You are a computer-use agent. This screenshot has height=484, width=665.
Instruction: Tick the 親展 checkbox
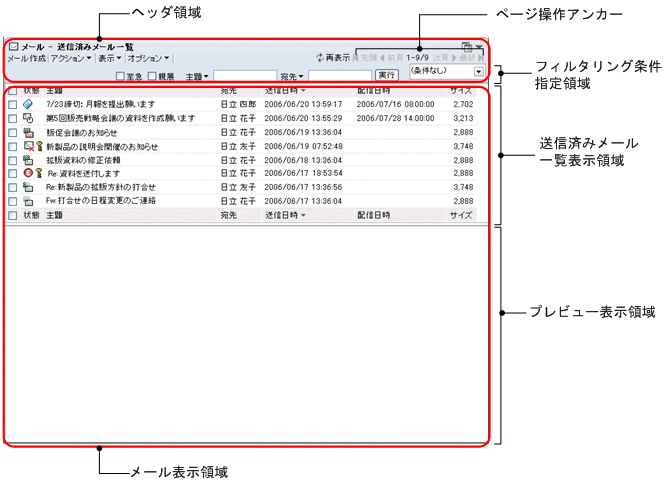pos(152,76)
